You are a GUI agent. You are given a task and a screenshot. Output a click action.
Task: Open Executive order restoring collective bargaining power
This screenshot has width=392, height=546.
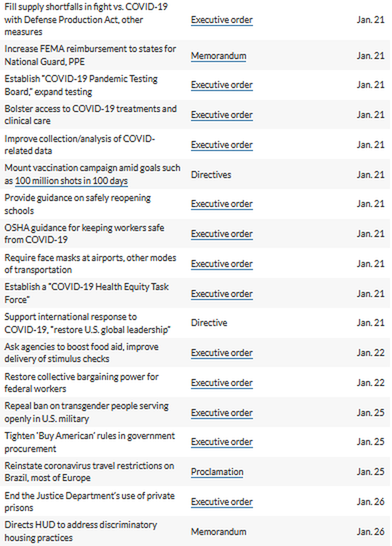(x=222, y=383)
